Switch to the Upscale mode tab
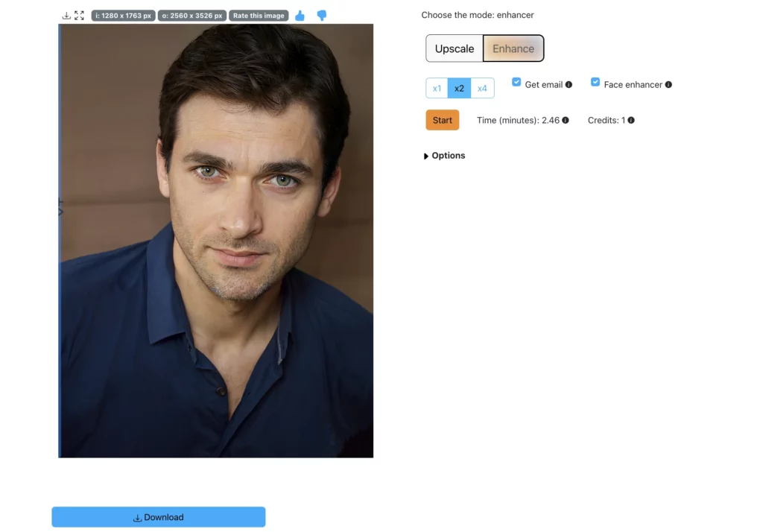763x532 pixels. tap(454, 48)
